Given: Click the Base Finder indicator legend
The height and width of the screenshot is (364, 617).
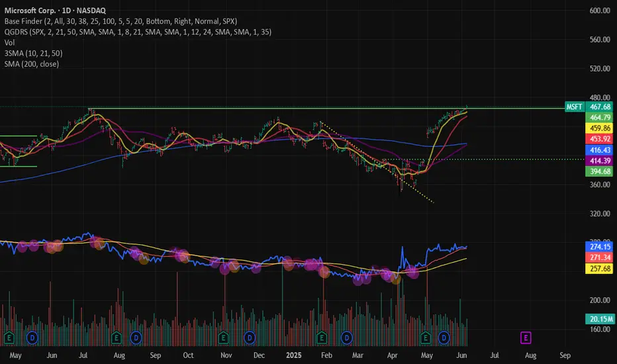Looking at the screenshot, I should point(120,21).
